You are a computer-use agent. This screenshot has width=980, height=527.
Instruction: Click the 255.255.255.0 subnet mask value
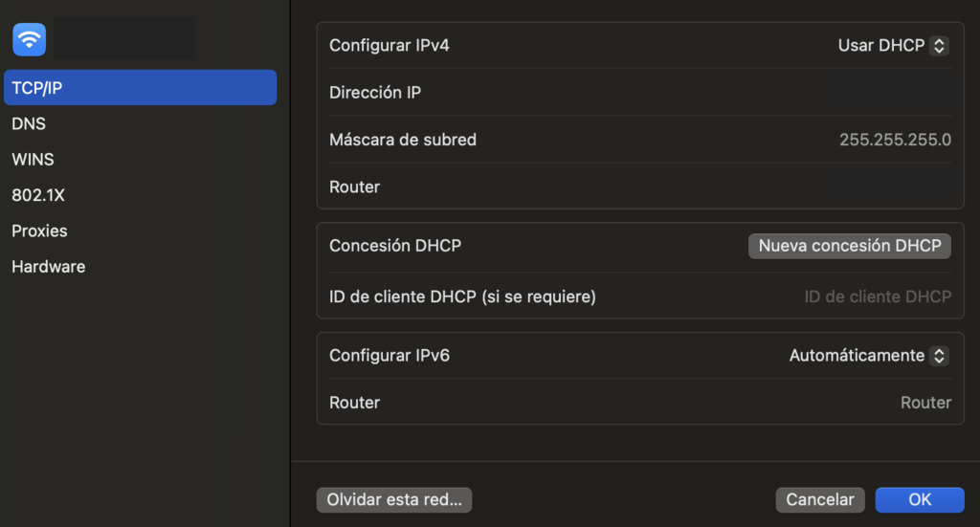tap(895, 140)
